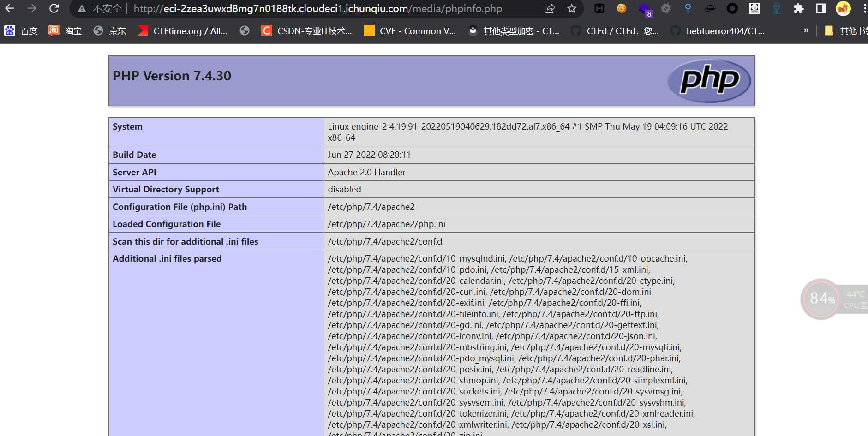Image resolution: width=868 pixels, height=436 pixels.
Task: Bookmark this page with the star icon
Action: tap(571, 8)
